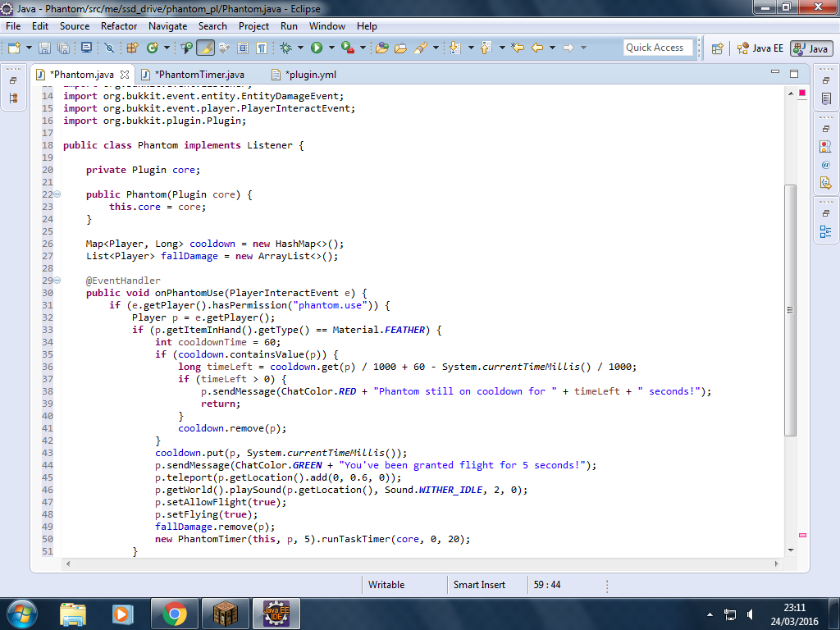This screenshot has width=840, height=630.
Task: Open the New wizard dropdown arrow
Action: point(29,48)
